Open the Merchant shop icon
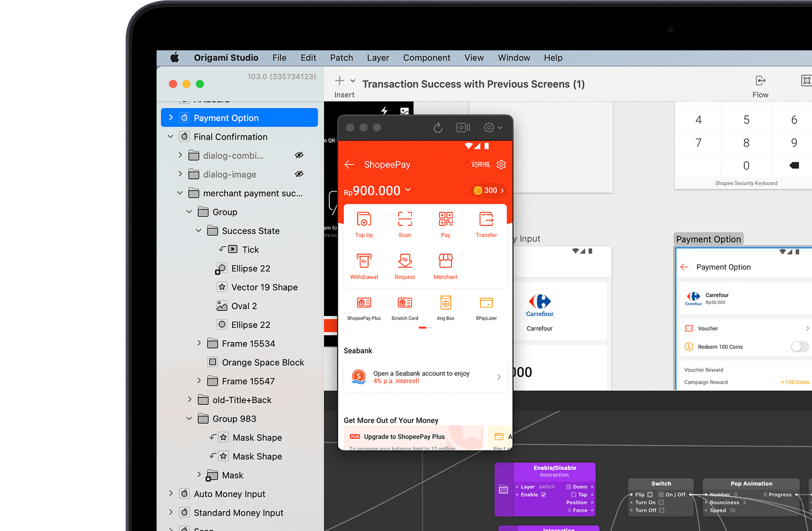 coord(446,261)
